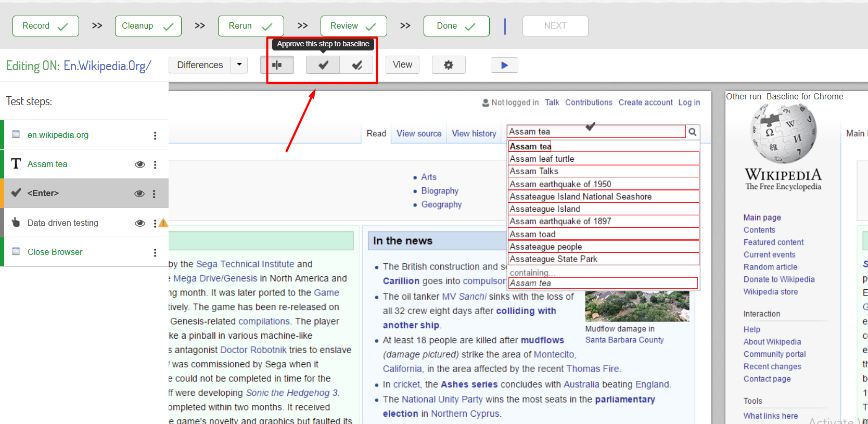
Task: Open Differences dropdown arrow
Action: point(239,65)
